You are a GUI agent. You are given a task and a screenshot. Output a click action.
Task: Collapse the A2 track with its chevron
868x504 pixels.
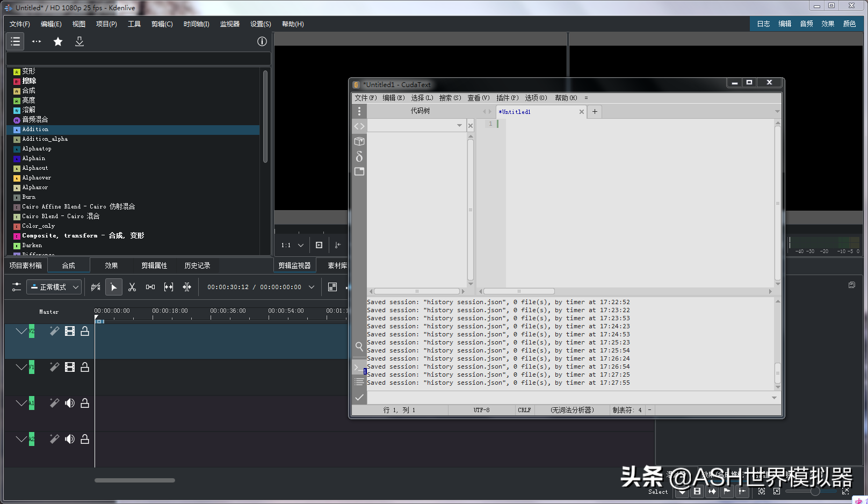click(x=21, y=440)
